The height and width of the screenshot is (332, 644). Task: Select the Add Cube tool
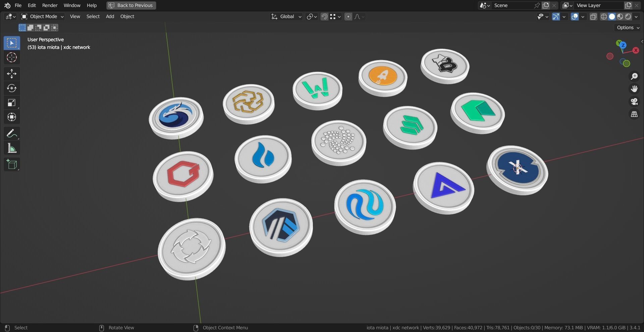pyautogui.click(x=12, y=164)
